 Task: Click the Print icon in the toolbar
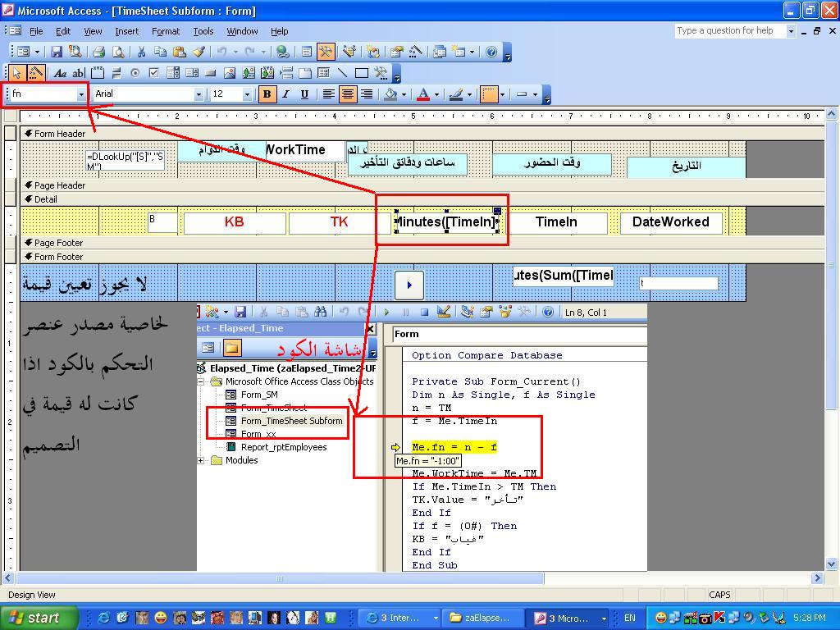click(98, 52)
